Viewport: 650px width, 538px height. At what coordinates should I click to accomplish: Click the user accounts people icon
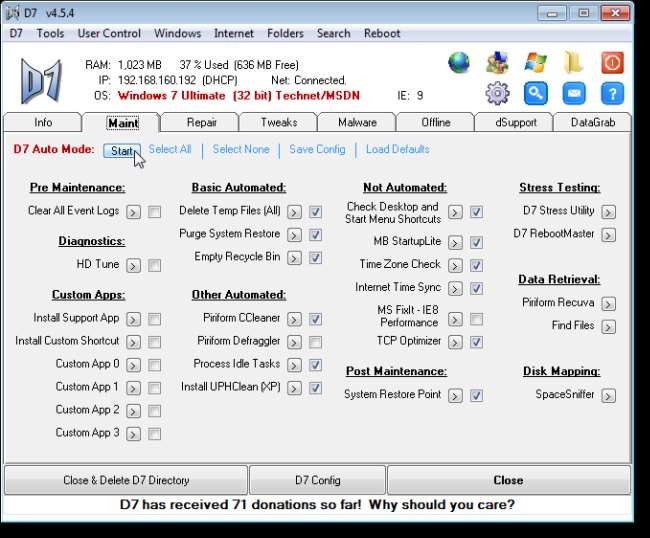[x=497, y=63]
